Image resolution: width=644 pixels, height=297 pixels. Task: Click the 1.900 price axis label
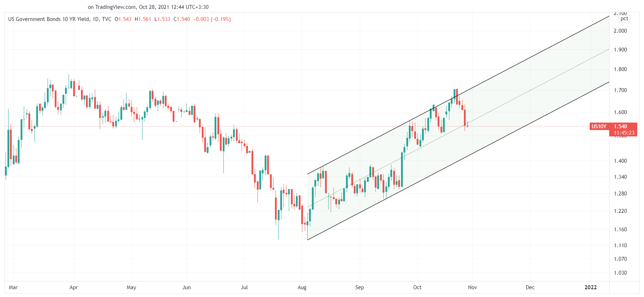(621, 50)
